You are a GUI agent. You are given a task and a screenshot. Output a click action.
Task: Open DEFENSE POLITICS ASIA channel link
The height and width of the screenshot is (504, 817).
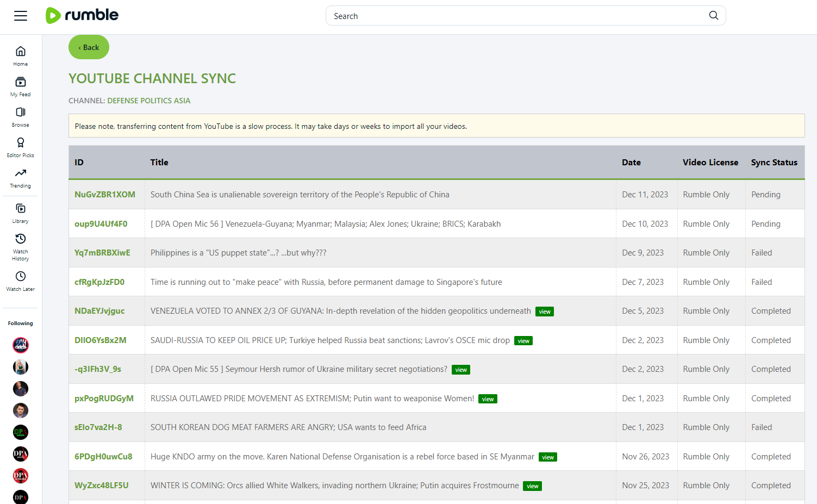(149, 101)
